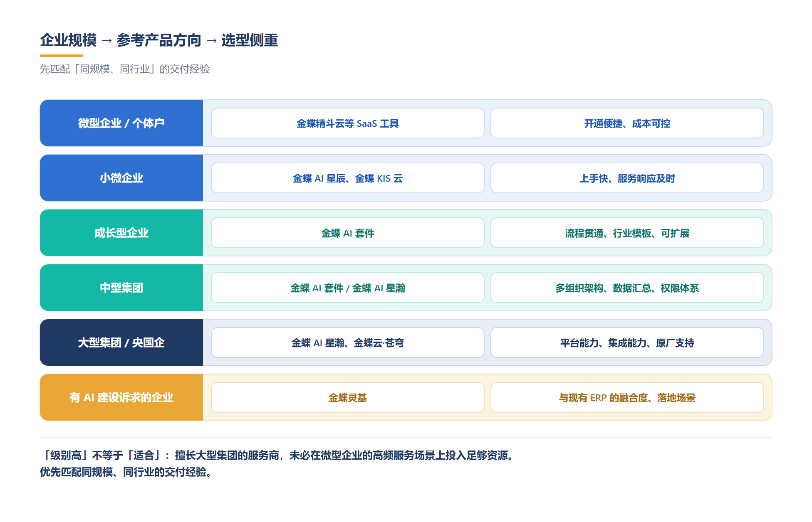812x522 pixels.
Task: Click the 与现有 ERP 的融合度、落地场景 cell
Action: (627, 397)
